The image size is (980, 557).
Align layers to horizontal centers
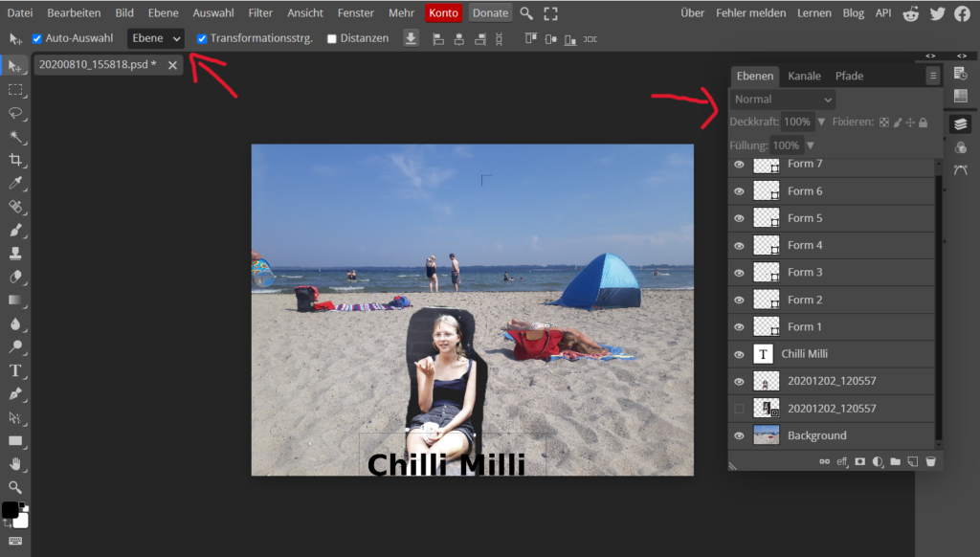(458, 39)
